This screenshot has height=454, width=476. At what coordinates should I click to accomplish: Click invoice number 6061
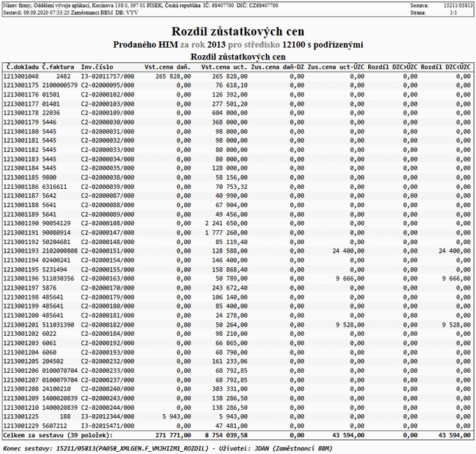49,343
